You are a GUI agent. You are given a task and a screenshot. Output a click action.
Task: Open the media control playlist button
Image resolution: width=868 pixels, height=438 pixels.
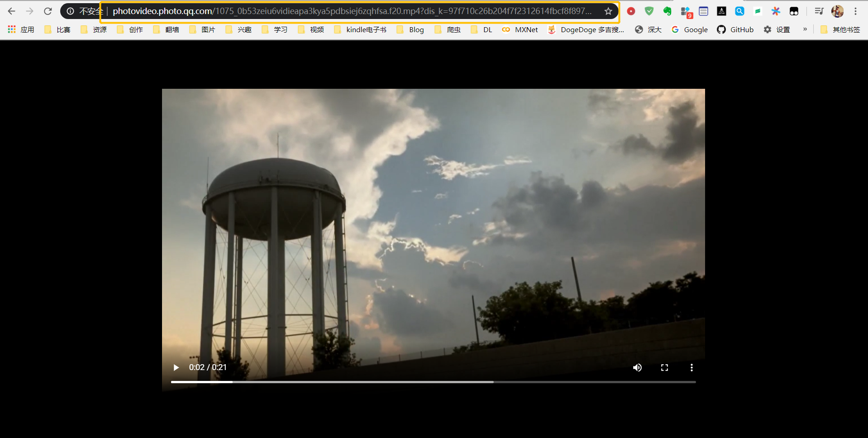[819, 11]
